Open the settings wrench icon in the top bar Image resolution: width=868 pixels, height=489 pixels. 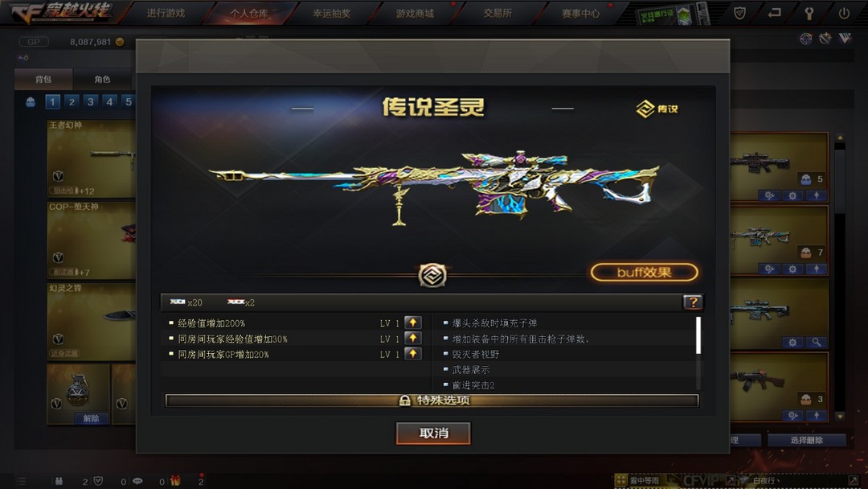click(809, 14)
